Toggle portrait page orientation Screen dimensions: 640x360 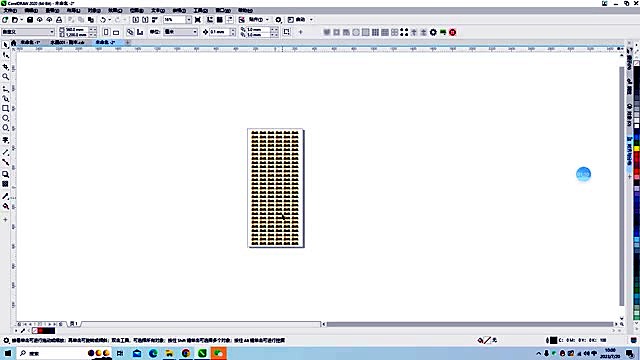(106, 32)
